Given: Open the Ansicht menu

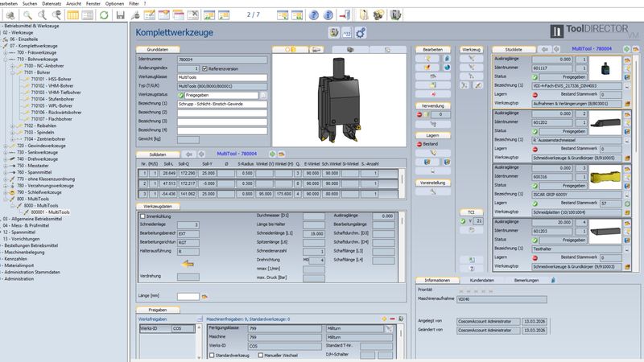Looking at the screenshot, I should point(73,3).
